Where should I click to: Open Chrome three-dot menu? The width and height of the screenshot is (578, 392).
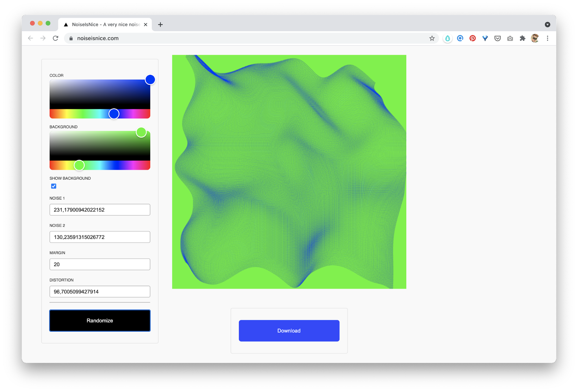point(547,38)
